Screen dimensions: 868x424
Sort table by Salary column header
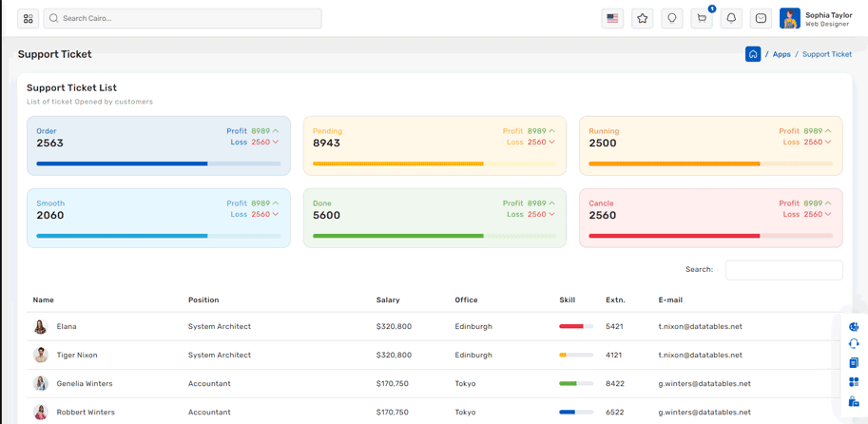pyautogui.click(x=388, y=300)
